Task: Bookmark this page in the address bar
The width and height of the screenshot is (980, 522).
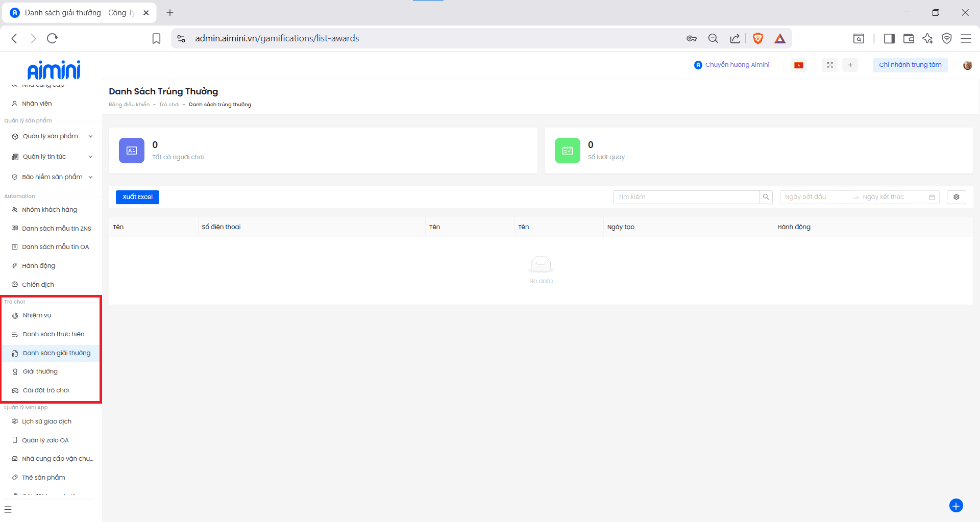Action: pyautogui.click(x=157, y=38)
